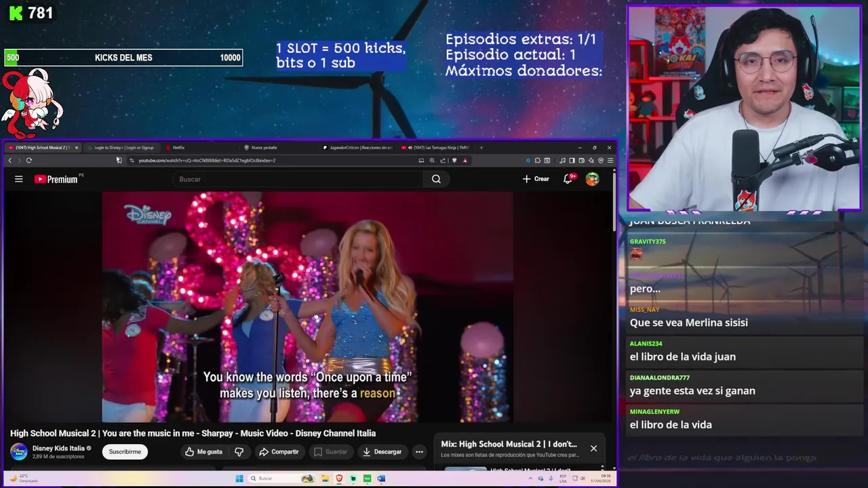
Task: Click the zoom magnifier in the address bar
Action: (432, 161)
